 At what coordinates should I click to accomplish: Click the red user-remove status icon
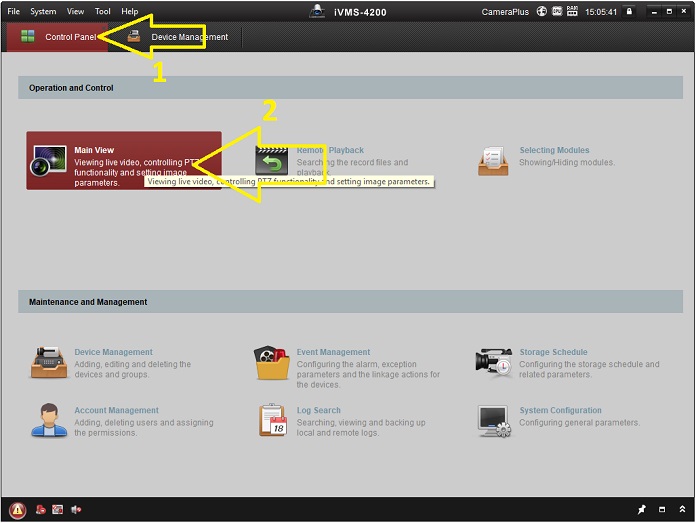tap(41, 510)
